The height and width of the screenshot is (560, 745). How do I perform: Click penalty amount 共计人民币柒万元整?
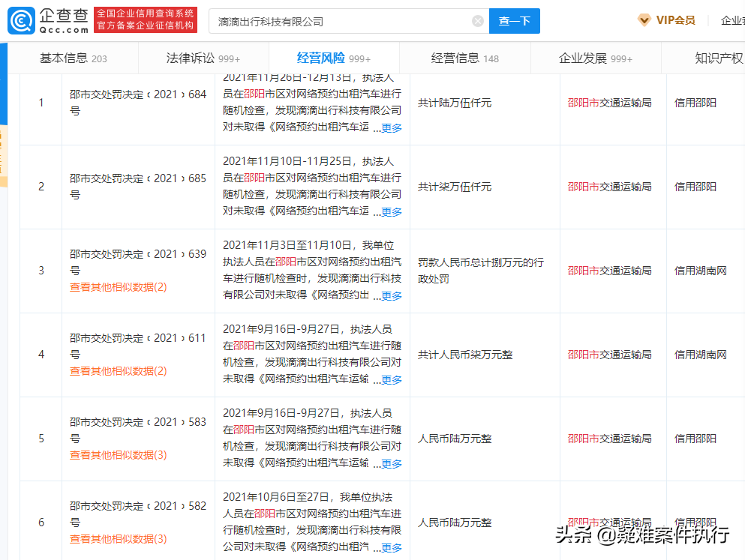(x=465, y=355)
